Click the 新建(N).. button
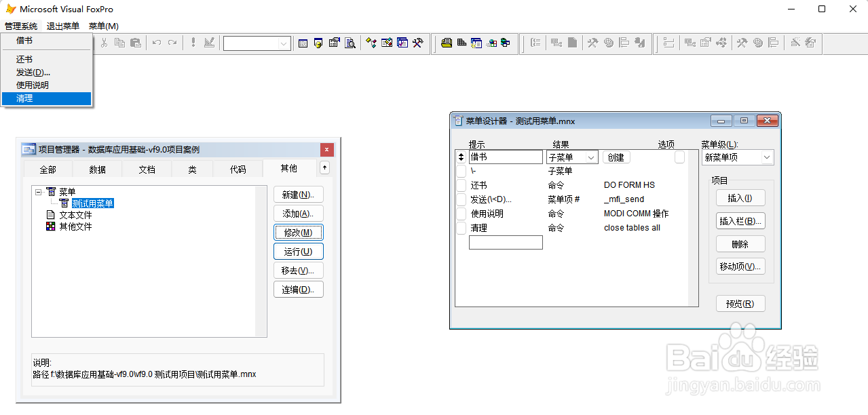Screen dimensions: 868x415 (x=299, y=195)
